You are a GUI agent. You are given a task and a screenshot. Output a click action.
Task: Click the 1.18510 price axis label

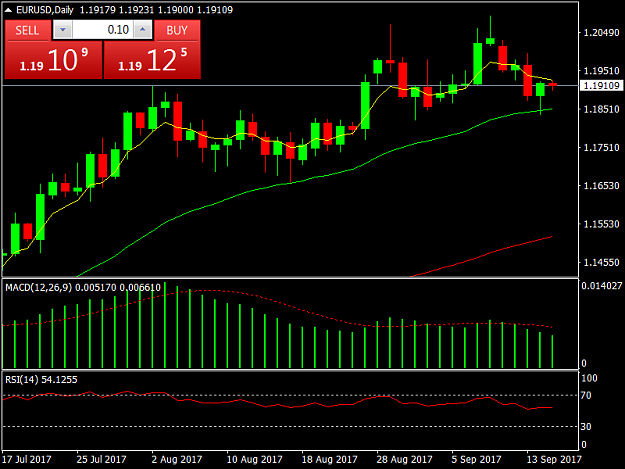pos(601,109)
